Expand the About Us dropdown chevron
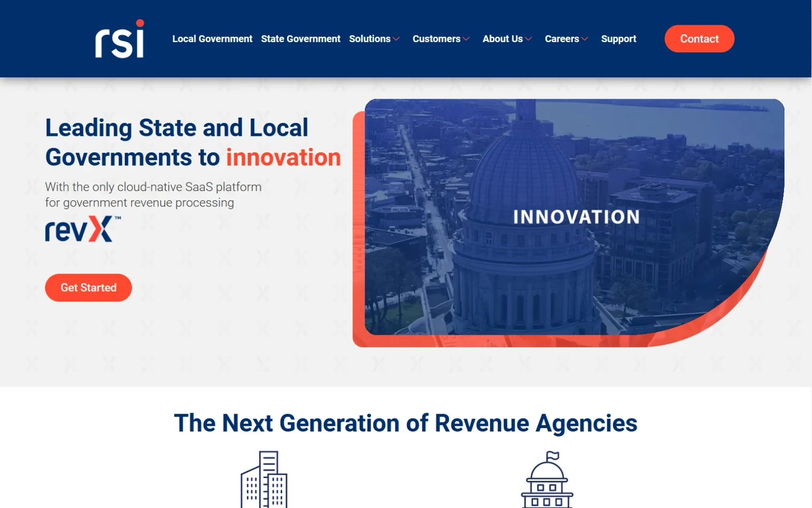 (x=528, y=39)
